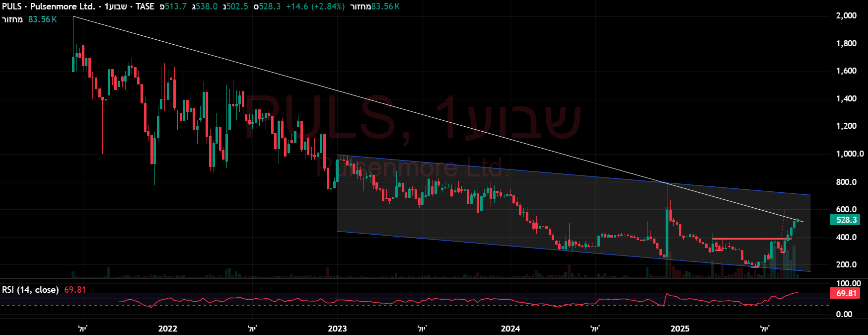Select the open value 513.7 in header

pos(176,6)
